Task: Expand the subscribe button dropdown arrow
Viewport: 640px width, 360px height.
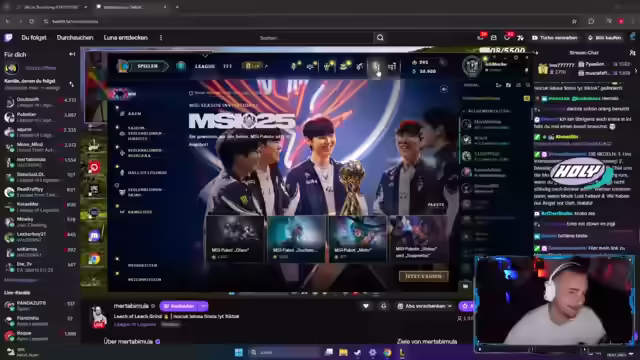Action: pos(203,306)
